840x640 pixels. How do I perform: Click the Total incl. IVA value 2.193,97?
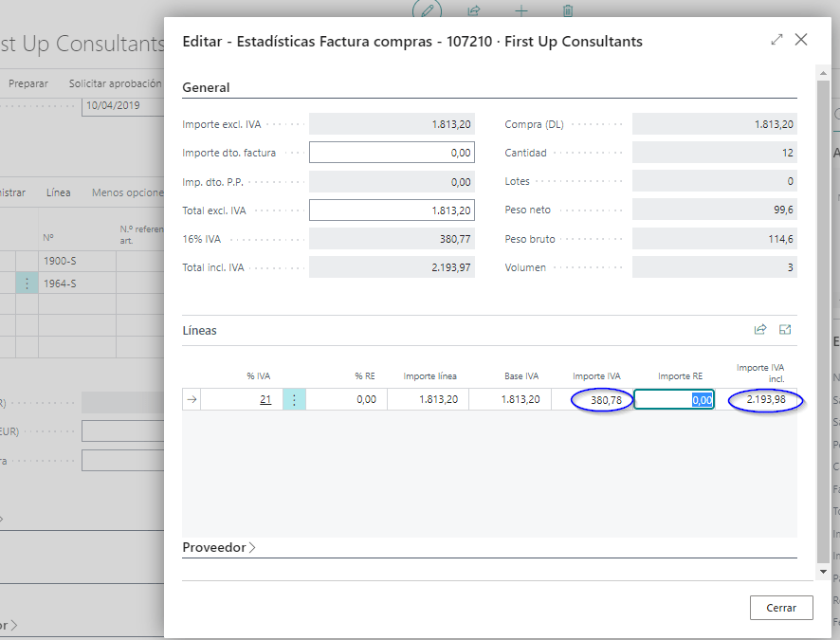(392, 267)
